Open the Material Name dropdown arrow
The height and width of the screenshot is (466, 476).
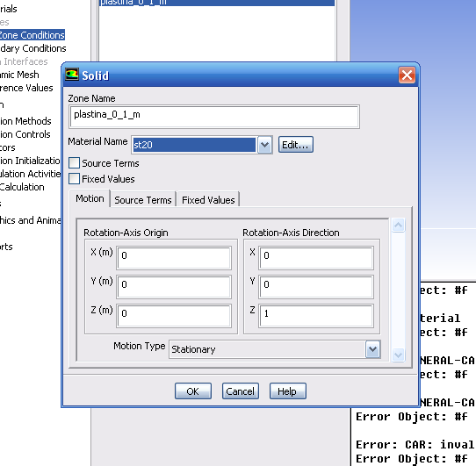pyautogui.click(x=264, y=145)
